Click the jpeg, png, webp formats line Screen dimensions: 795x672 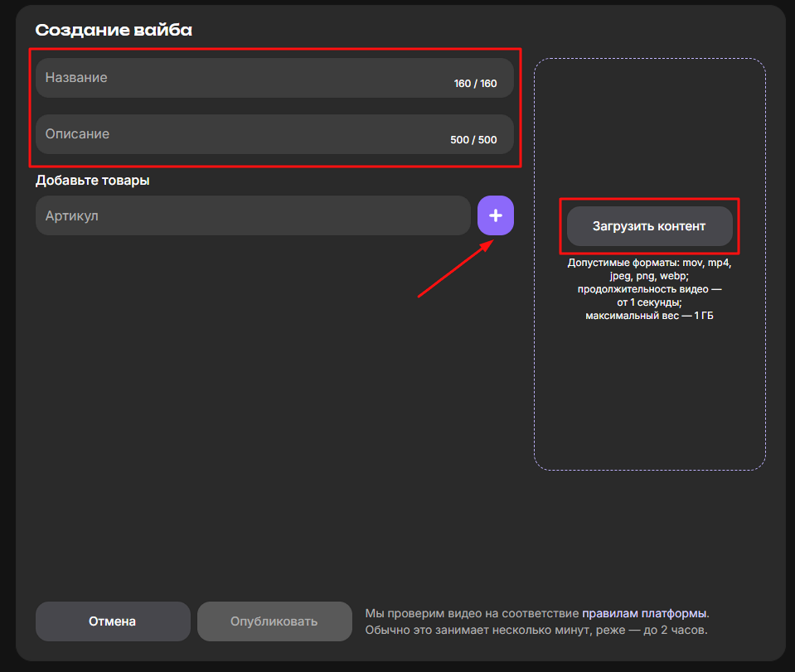649,276
